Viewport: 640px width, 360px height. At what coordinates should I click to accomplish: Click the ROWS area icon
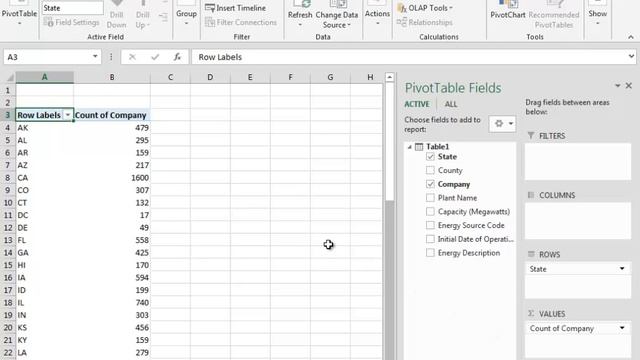click(x=531, y=254)
